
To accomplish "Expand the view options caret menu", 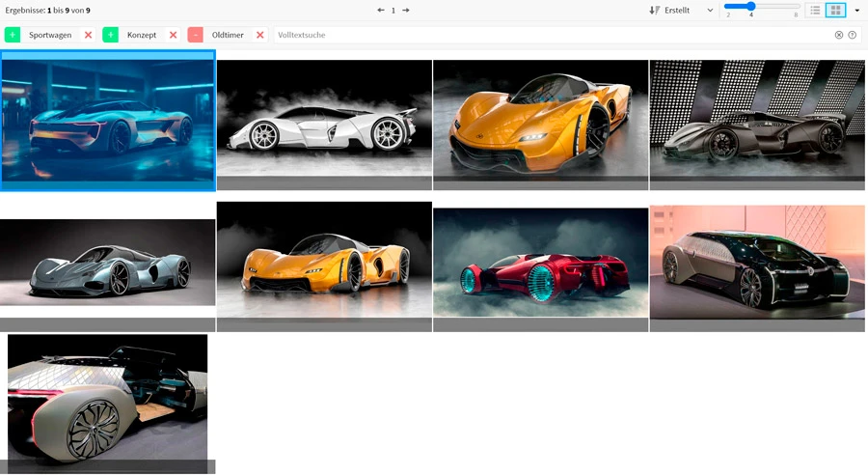I will pos(857,11).
